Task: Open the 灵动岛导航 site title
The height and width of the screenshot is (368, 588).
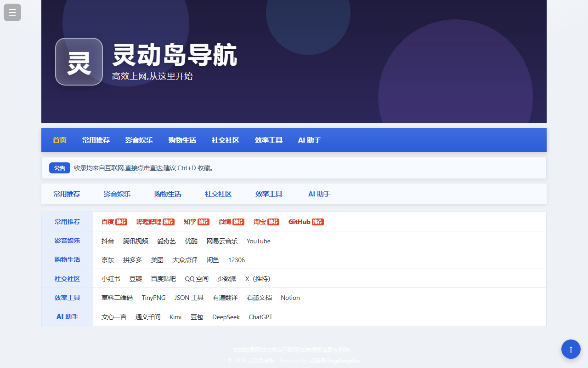Action: 175,56
